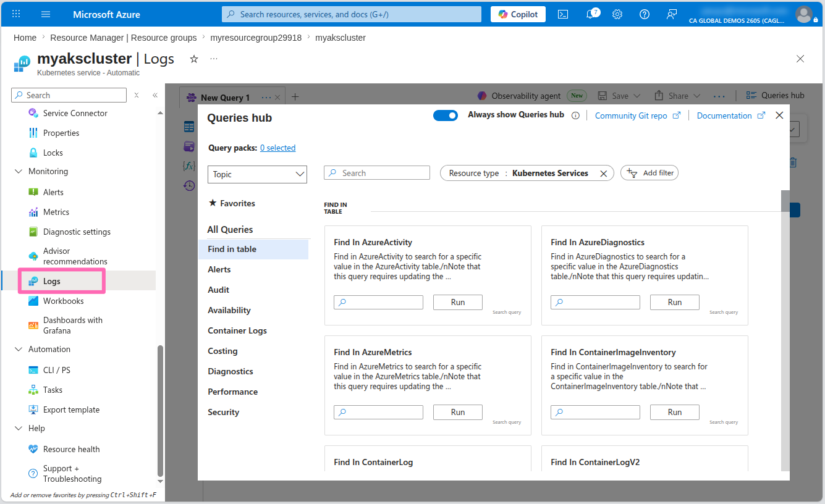Open Workbooks in sidebar
The height and width of the screenshot is (504, 825).
tap(63, 301)
